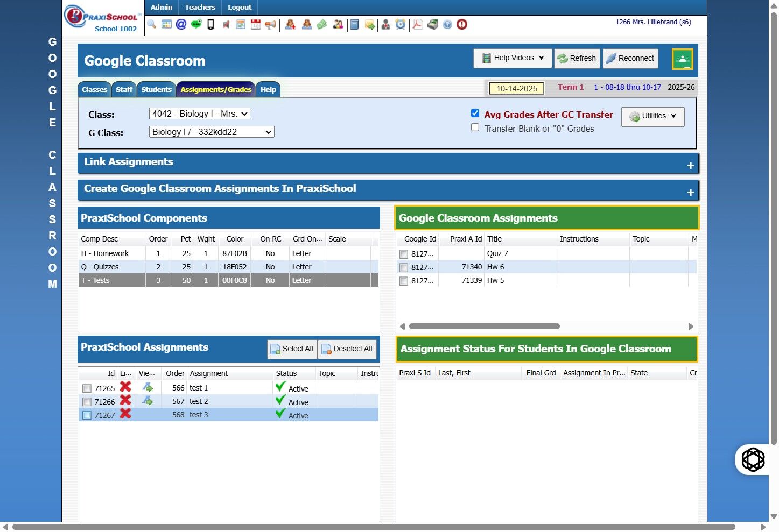Open the G Class dropdown
The image size is (779, 532).
tap(212, 132)
